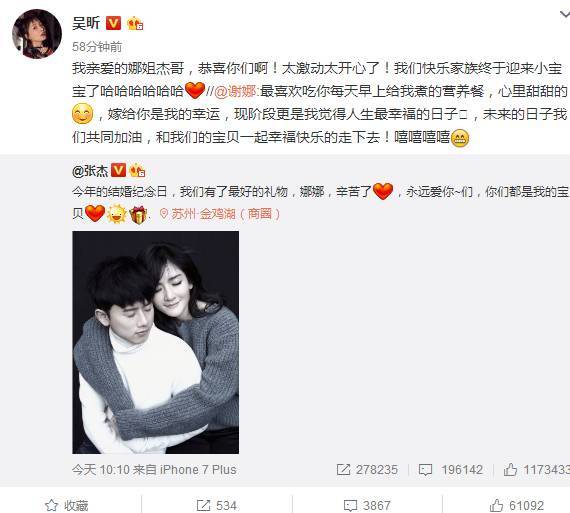Click the crown icon beside 张杰
This screenshot has height=513, width=570.
coord(137,170)
